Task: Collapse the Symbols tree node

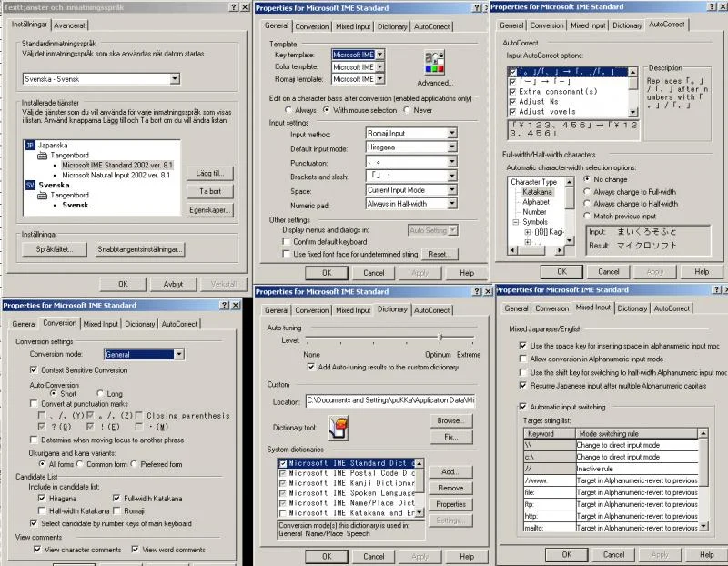Action: [x=515, y=222]
